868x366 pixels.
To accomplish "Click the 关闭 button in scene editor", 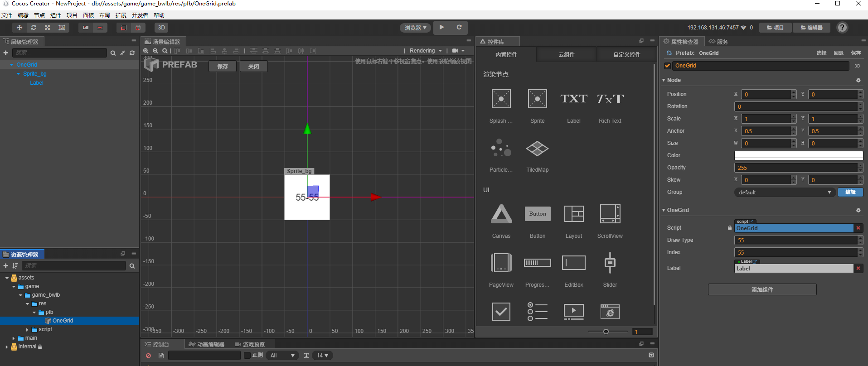I will click(253, 66).
